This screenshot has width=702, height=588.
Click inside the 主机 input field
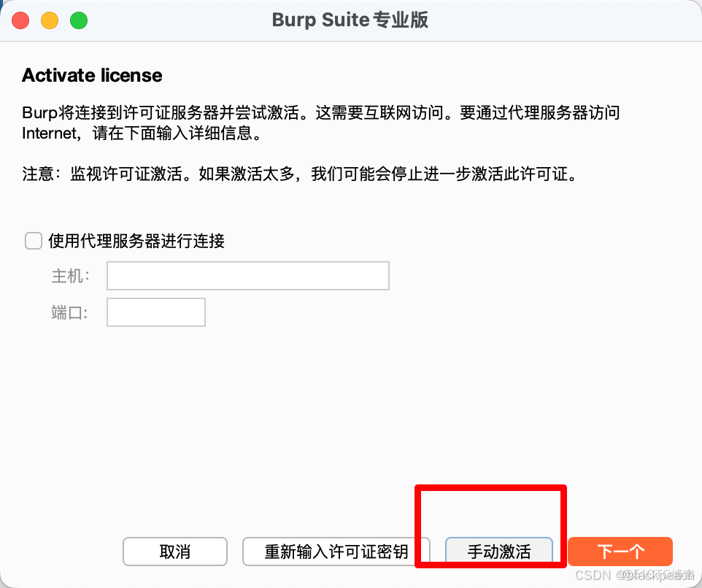pos(247,276)
